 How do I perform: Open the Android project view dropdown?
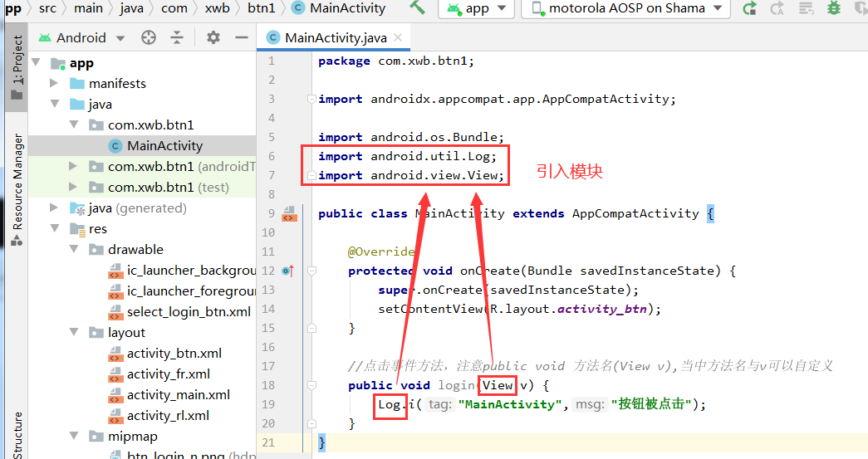(x=81, y=37)
